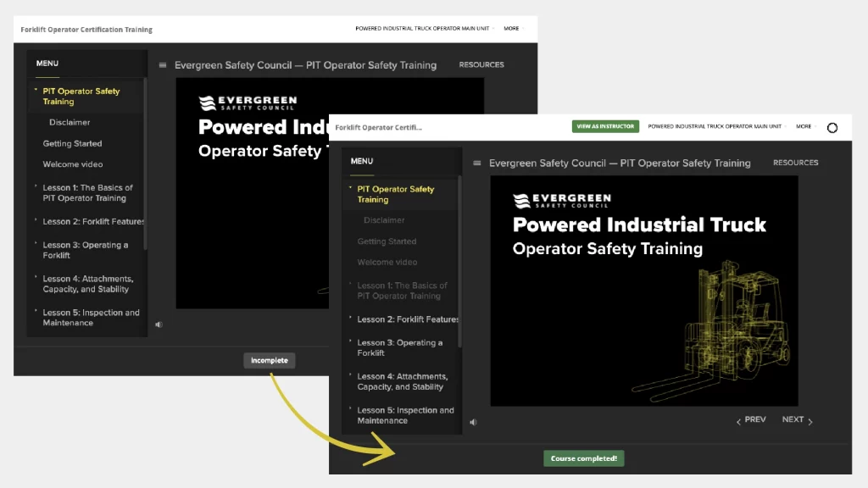Open Disclaimer in the back window menu

(70, 122)
